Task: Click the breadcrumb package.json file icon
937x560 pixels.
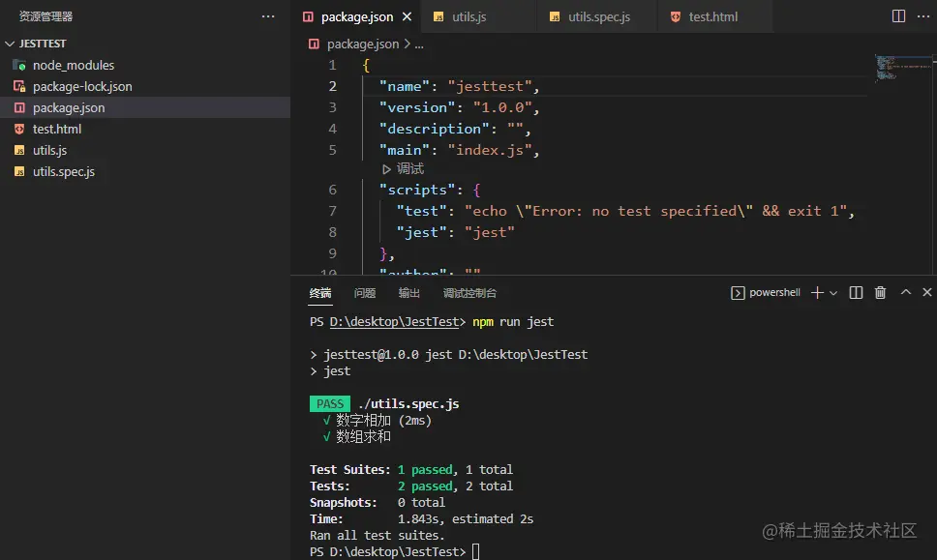Action: [314, 44]
